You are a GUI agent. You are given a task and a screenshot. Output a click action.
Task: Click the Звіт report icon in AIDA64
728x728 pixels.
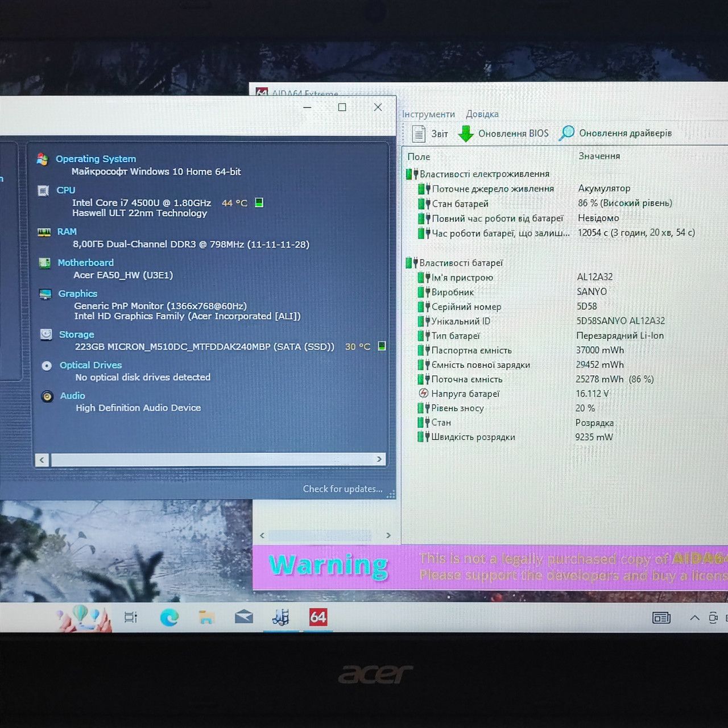(419, 134)
